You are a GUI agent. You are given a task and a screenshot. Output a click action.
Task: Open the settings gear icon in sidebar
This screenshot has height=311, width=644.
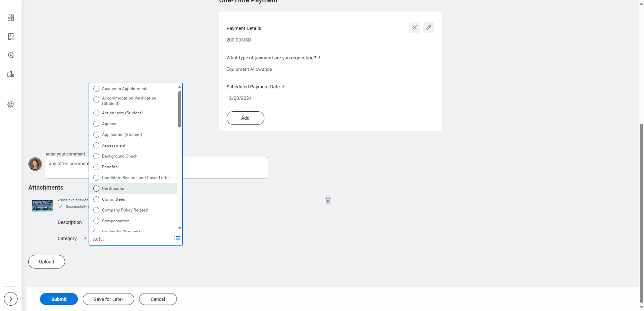pos(11,104)
